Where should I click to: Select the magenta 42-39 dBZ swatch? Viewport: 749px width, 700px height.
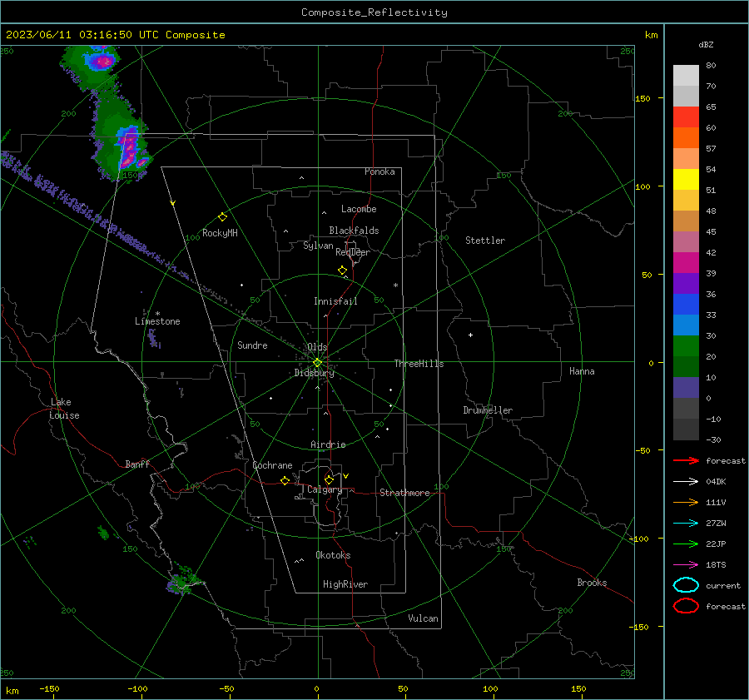(x=686, y=263)
